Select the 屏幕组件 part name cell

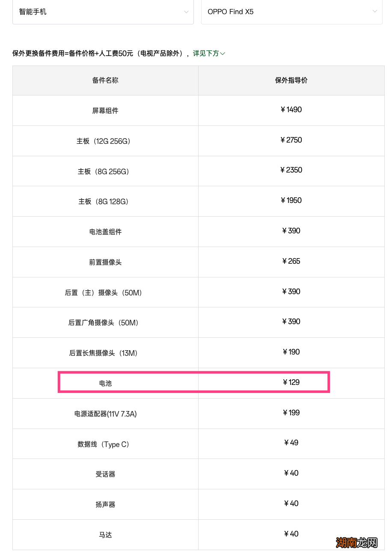105,110
